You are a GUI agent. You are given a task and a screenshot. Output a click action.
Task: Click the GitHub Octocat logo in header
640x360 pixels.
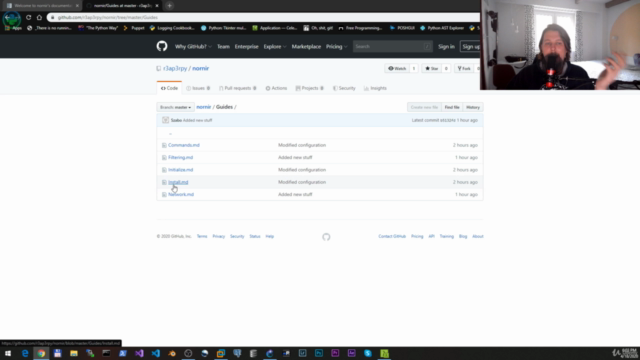coord(162,46)
